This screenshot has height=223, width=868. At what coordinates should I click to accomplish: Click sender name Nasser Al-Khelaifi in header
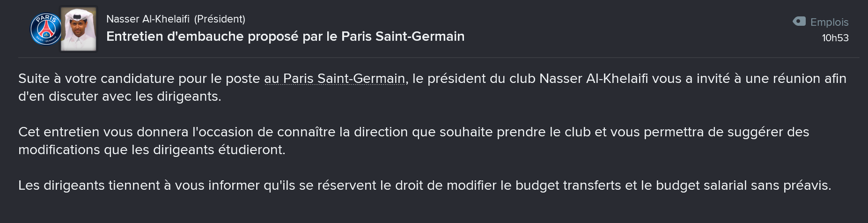click(148, 19)
